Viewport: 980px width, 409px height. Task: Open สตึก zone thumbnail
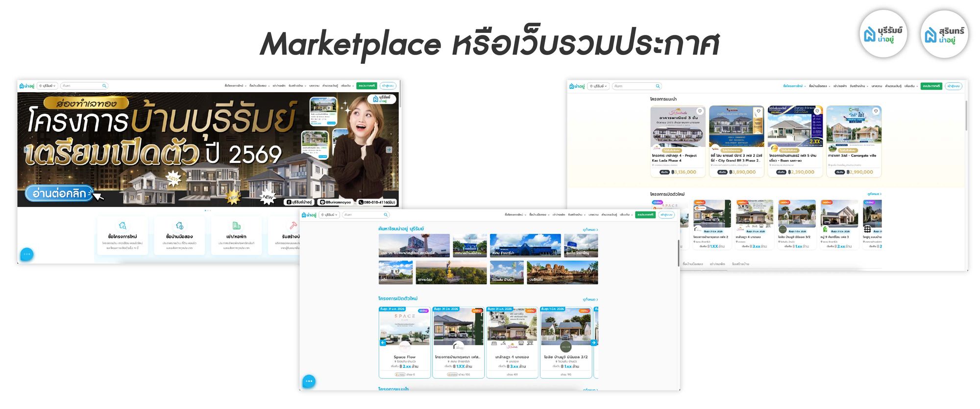click(x=395, y=273)
